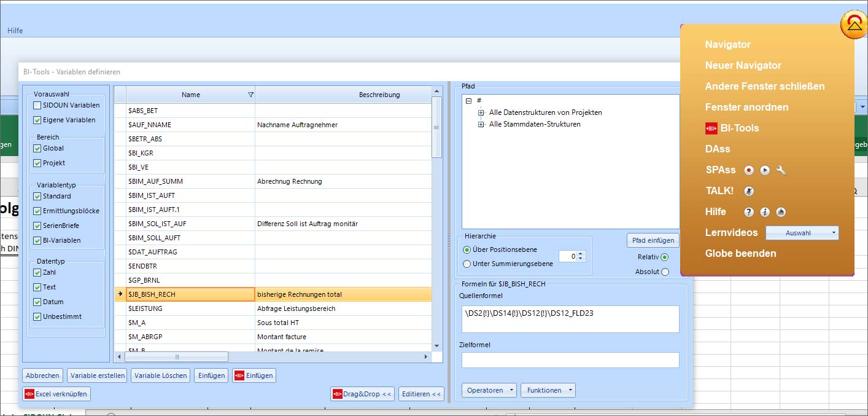Click the Hilfe info icon
868x416 pixels.
pos(764,212)
